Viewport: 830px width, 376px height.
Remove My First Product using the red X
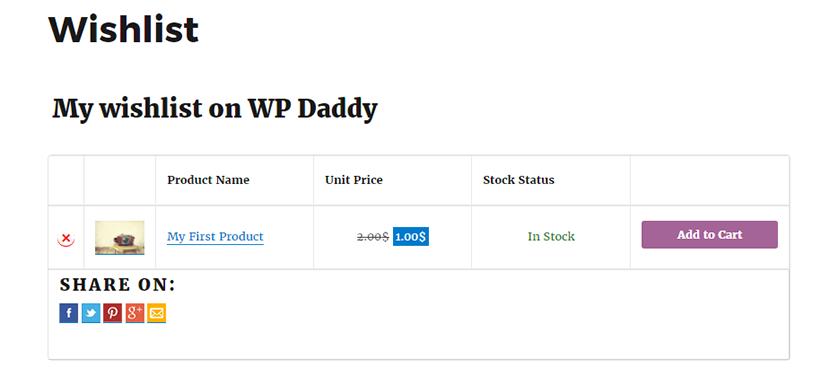[x=66, y=239]
